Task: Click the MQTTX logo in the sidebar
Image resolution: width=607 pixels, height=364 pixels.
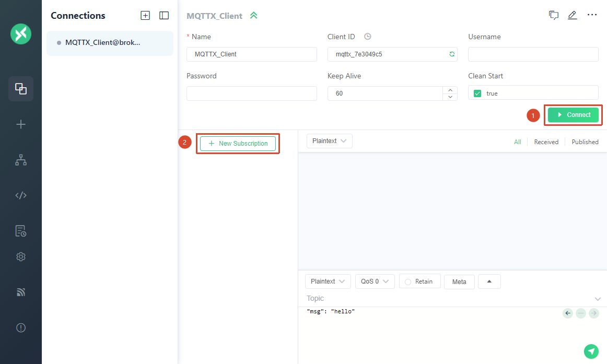Action: pyautogui.click(x=21, y=33)
